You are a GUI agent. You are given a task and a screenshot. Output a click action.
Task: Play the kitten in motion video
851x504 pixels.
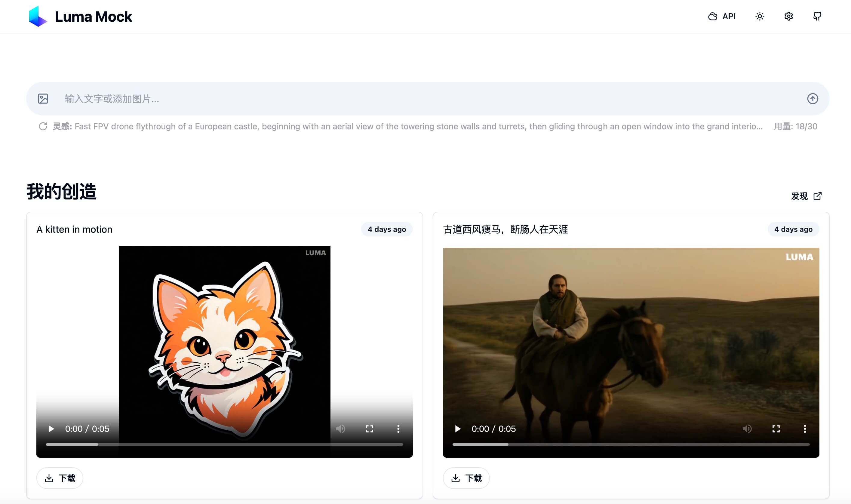pos(51,429)
